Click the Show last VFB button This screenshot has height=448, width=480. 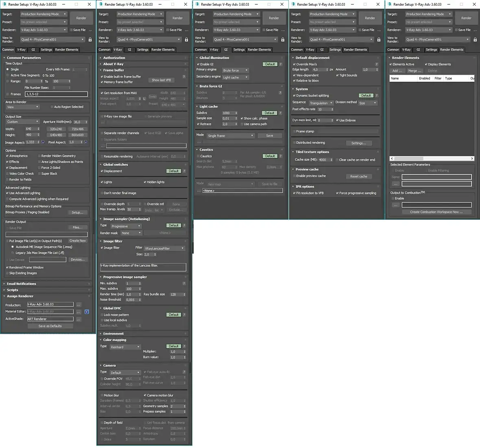[161, 80]
